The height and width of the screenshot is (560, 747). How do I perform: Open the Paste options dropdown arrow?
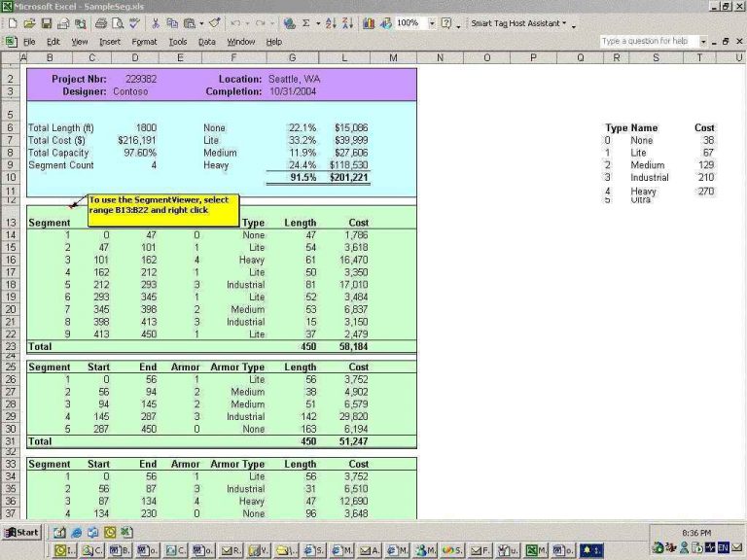200,22
